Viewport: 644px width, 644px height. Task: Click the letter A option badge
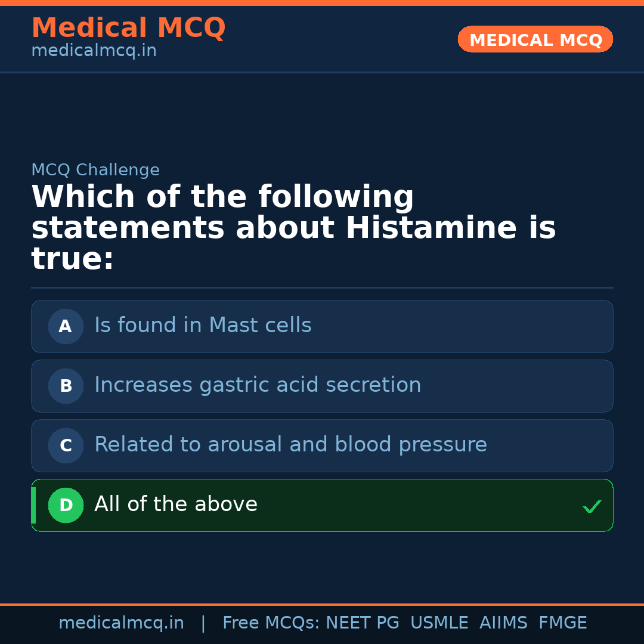[66, 326]
